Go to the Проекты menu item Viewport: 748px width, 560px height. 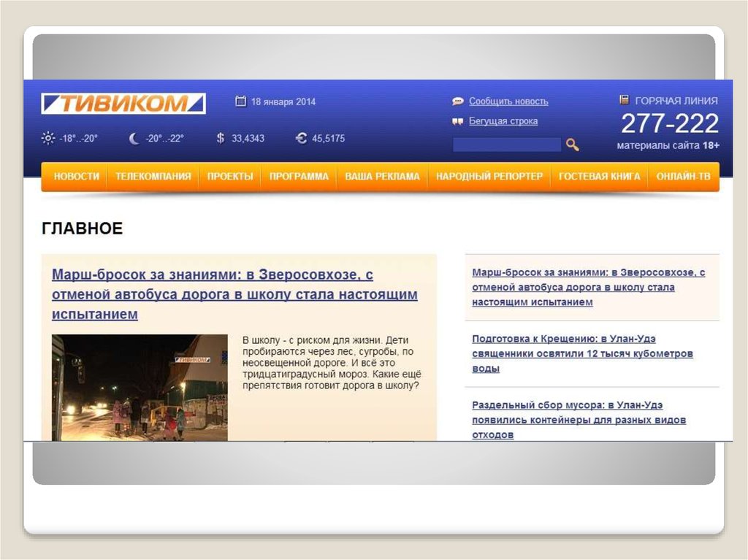[229, 177]
